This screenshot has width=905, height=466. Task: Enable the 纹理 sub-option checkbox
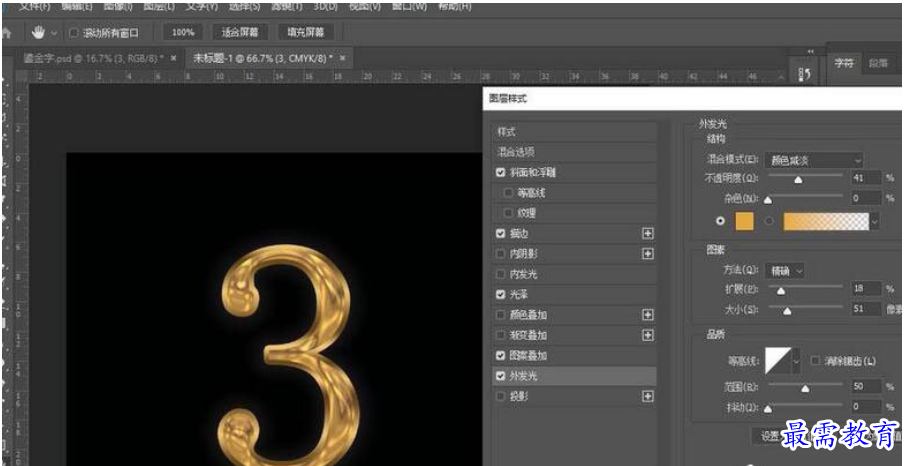point(508,213)
